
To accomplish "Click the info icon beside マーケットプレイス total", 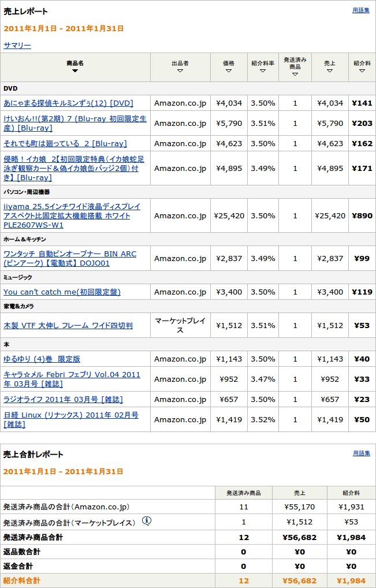I will 147,521.
